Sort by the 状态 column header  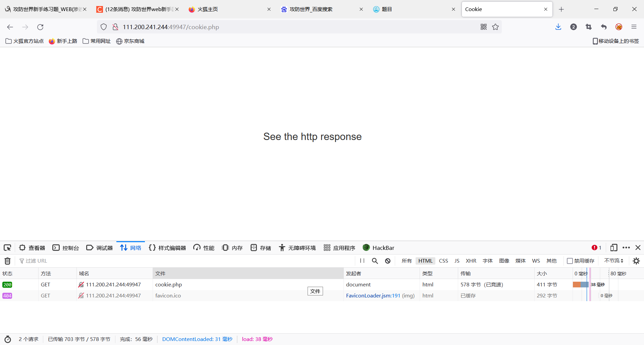point(19,273)
